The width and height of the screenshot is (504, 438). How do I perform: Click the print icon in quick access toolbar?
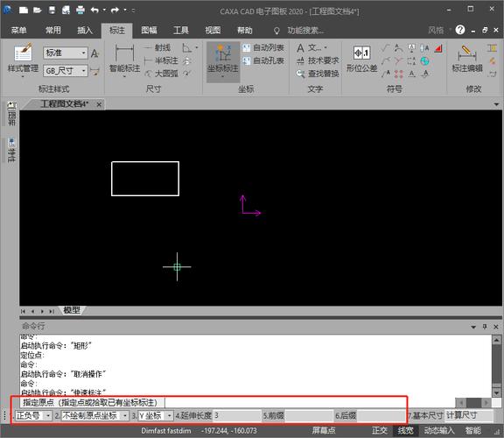[80, 11]
